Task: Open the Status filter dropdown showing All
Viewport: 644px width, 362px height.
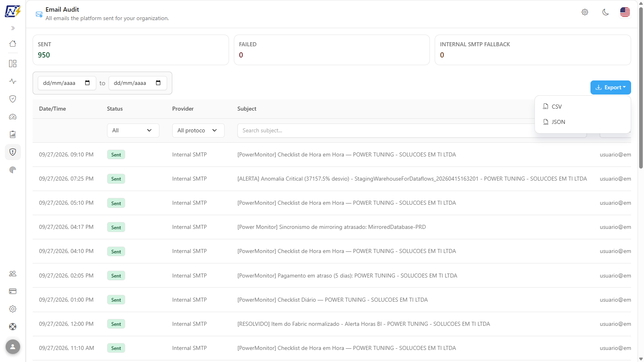Action: [133, 130]
